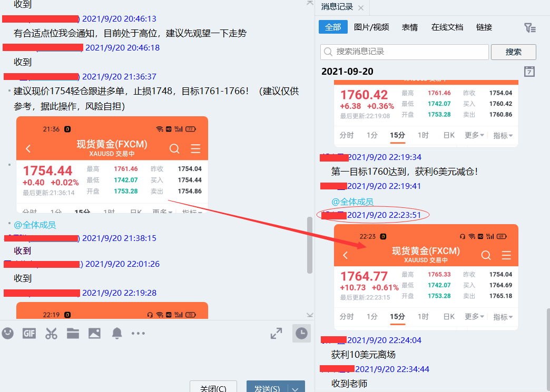Open the emoji picker
This screenshot has width=550, height=392.
[x=8, y=333]
